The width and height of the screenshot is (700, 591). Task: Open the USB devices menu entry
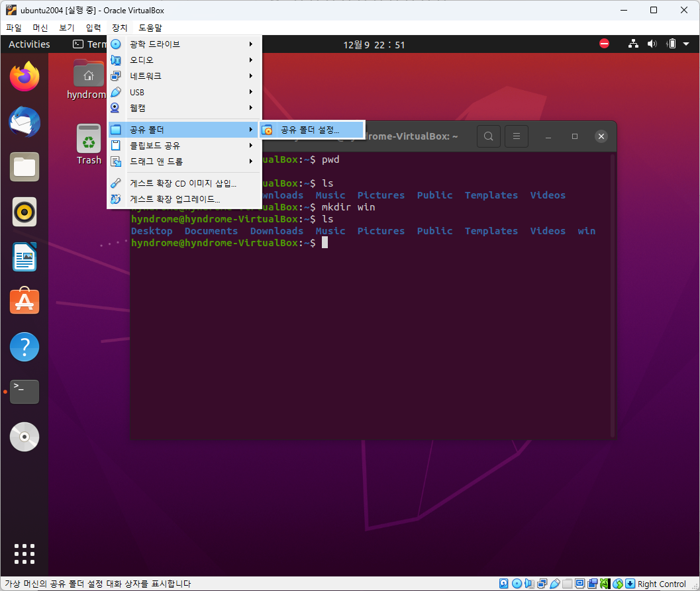tap(184, 92)
